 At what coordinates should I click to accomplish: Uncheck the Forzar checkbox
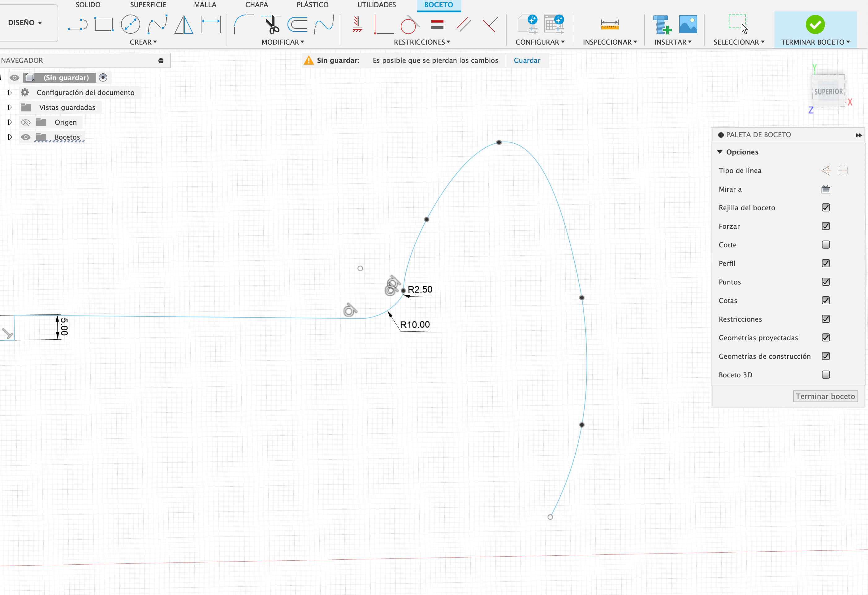[825, 226]
